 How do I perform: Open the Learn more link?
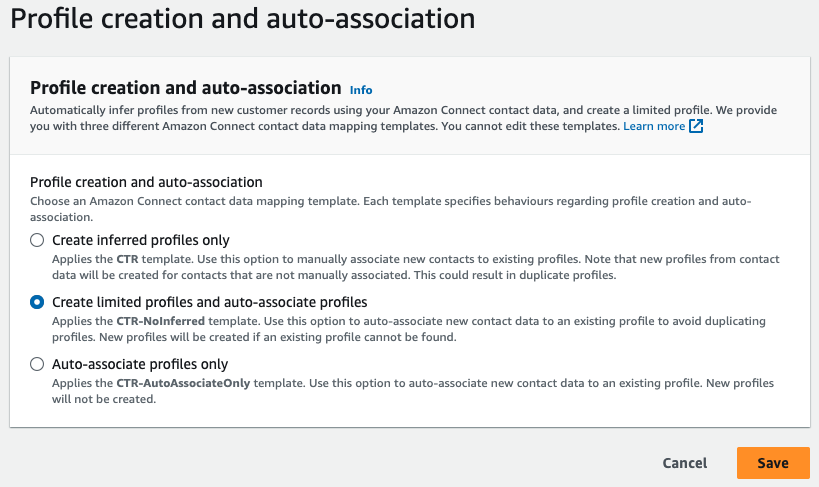[x=654, y=127]
